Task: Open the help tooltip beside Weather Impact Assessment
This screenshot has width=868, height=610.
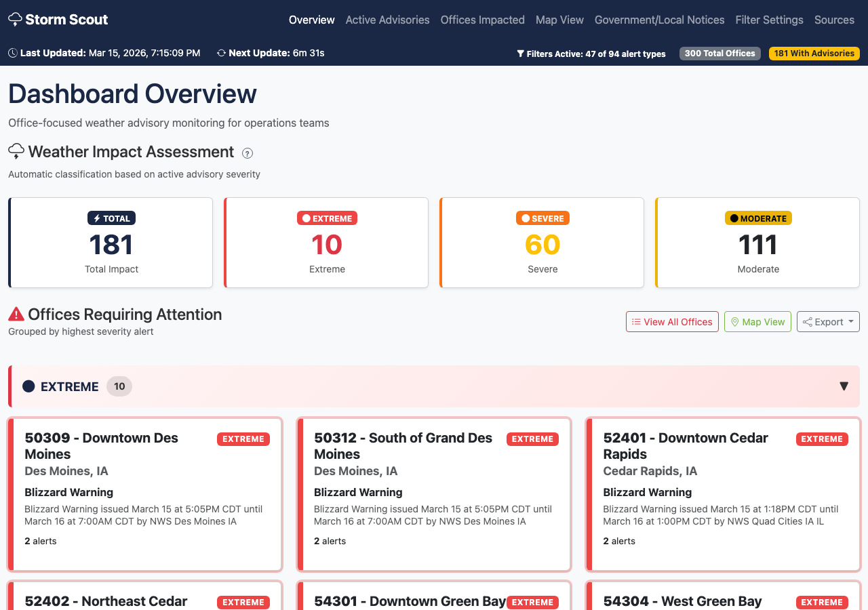Action: (x=247, y=153)
